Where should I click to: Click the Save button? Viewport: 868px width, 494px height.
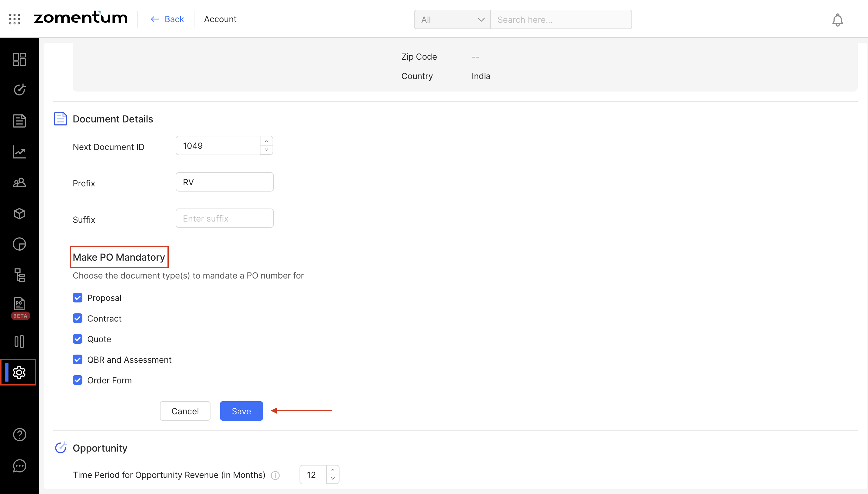(241, 411)
